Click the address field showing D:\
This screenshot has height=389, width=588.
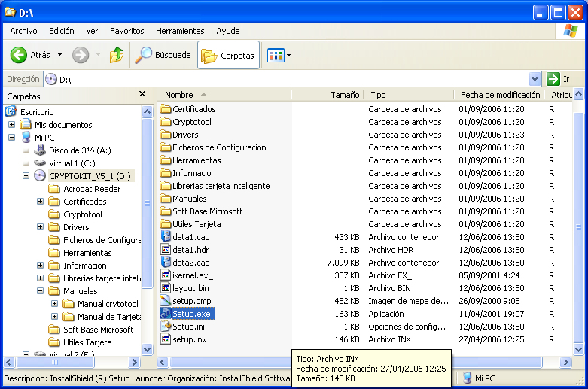coord(286,79)
